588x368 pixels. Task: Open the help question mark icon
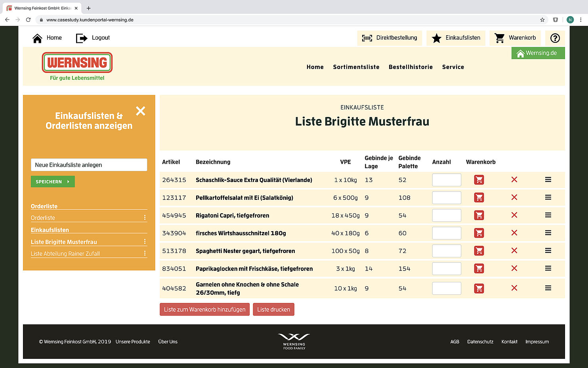(x=555, y=38)
